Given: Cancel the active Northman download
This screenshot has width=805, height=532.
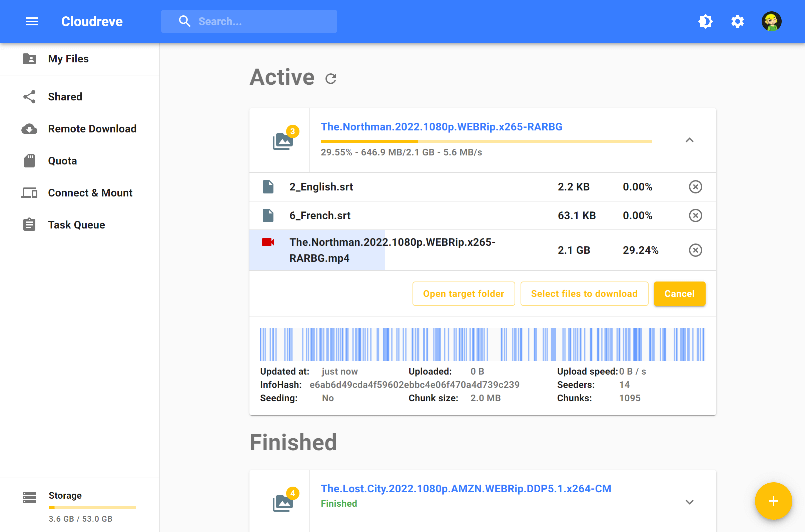Looking at the screenshot, I should (x=679, y=293).
